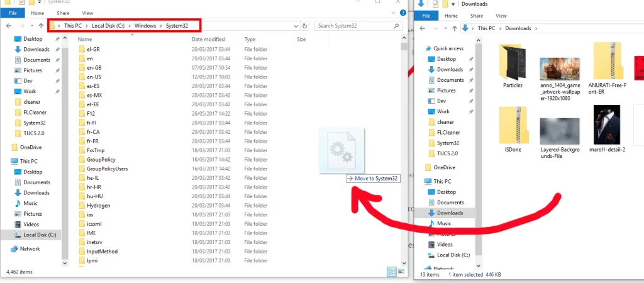The height and width of the screenshot is (283, 644).
Task: Select the Hydrogen folder icon
Action: [x=82, y=206]
